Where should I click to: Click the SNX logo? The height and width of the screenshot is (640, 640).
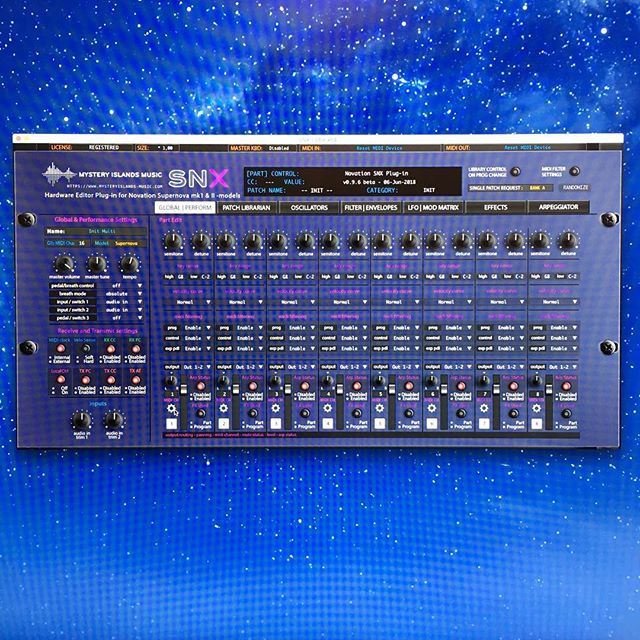pyautogui.click(x=198, y=178)
